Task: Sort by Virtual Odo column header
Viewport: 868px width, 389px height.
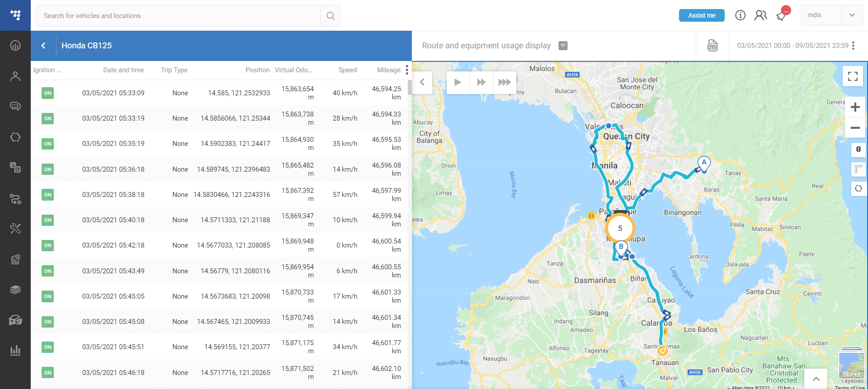Action: pos(293,70)
